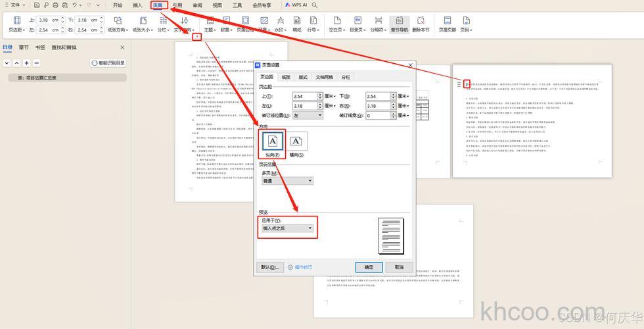Click the 取消 cancel button
The height and width of the screenshot is (329, 644).
399,267
